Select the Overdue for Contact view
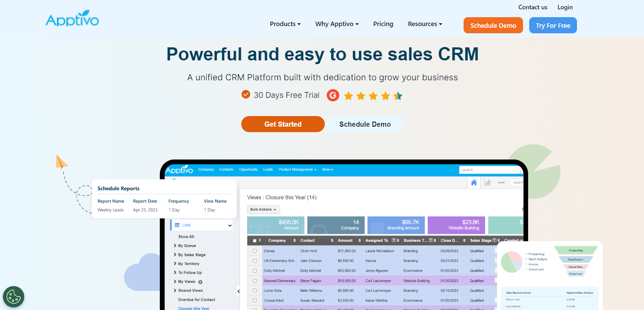The height and width of the screenshot is (310, 644). [x=196, y=300]
